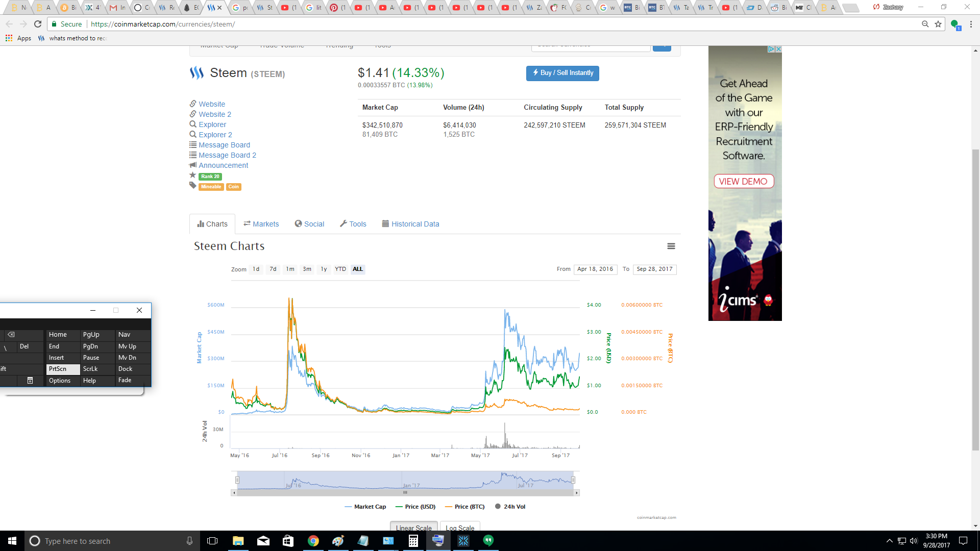Toggle Market Cap series in legend
Image resolution: width=980 pixels, height=551 pixels.
click(x=365, y=507)
